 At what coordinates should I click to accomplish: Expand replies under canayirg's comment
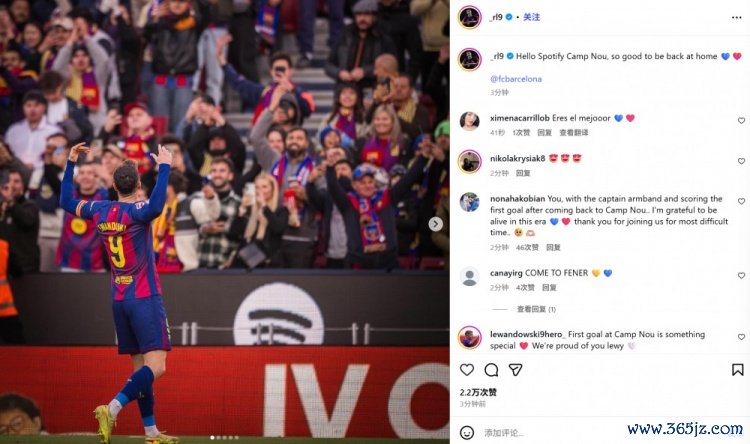coord(536,309)
